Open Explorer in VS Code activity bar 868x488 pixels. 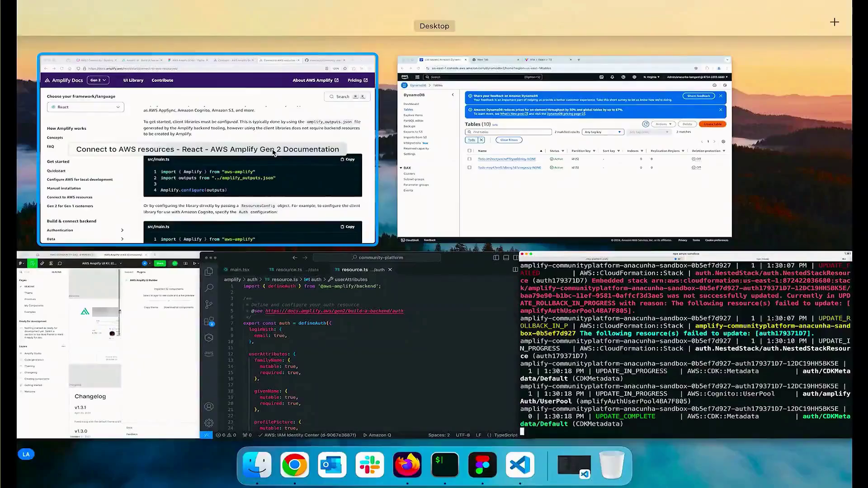tap(209, 271)
